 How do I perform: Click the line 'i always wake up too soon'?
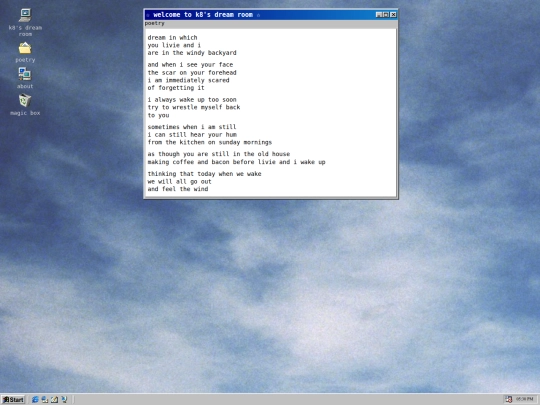click(192, 100)
